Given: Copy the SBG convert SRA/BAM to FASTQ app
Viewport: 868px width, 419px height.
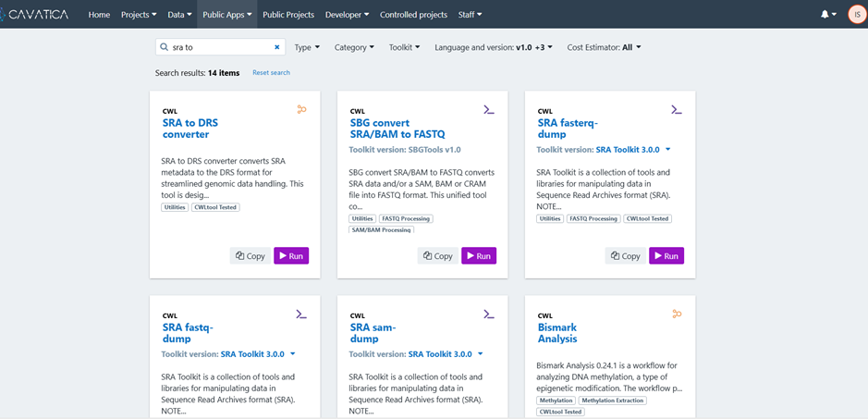Looking at the screenshot, I should click(x=438, y=255).
